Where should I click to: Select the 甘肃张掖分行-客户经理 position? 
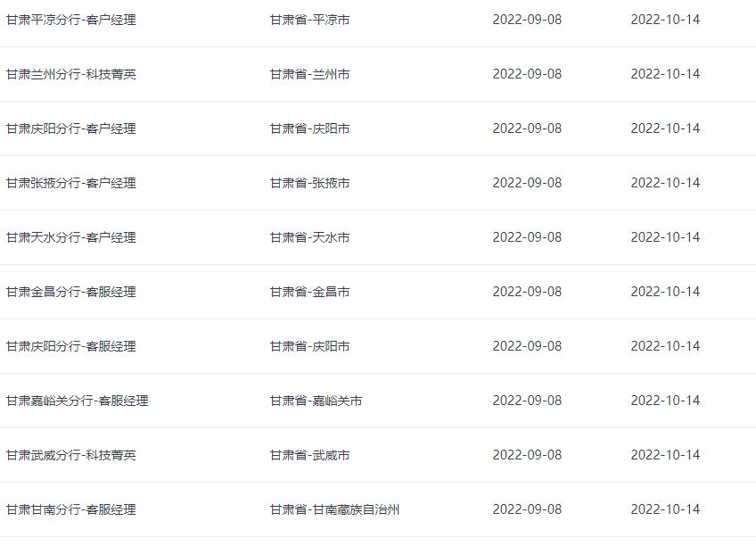click(71, 183)
